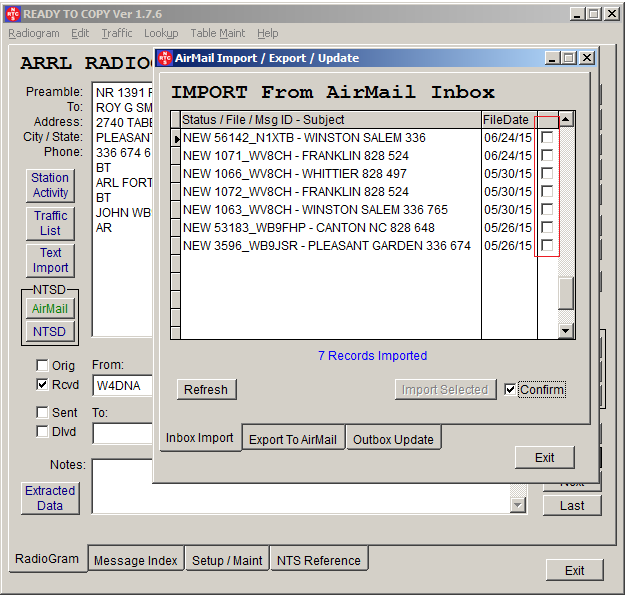Image resolution: width=628 pixels, height=599 pixels.
Task: Click the Refresh button
Action: [206, 389]
